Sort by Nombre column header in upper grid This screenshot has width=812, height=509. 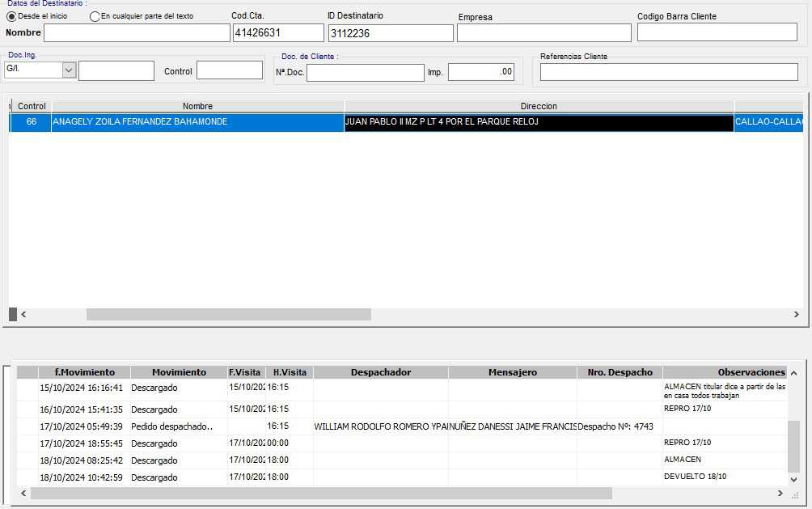pyautogui.click(x=197, y=106)
